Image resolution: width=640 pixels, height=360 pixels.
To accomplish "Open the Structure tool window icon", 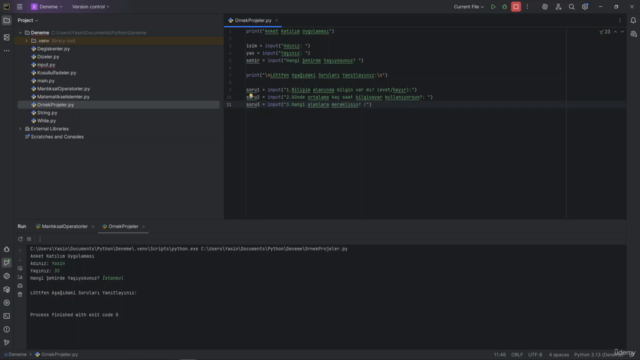I will pyautogui.click(x=7, y=37).
